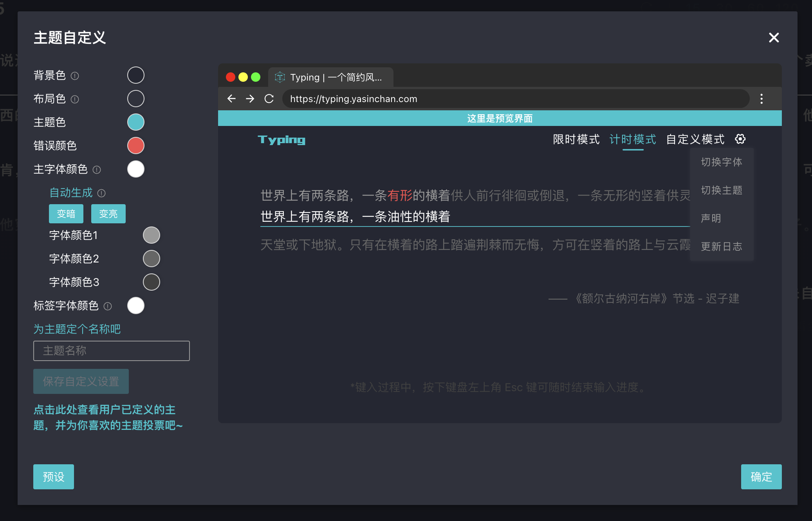Switch to 限时模式 tab
This screenshot has height=521, width=812.
576,139
